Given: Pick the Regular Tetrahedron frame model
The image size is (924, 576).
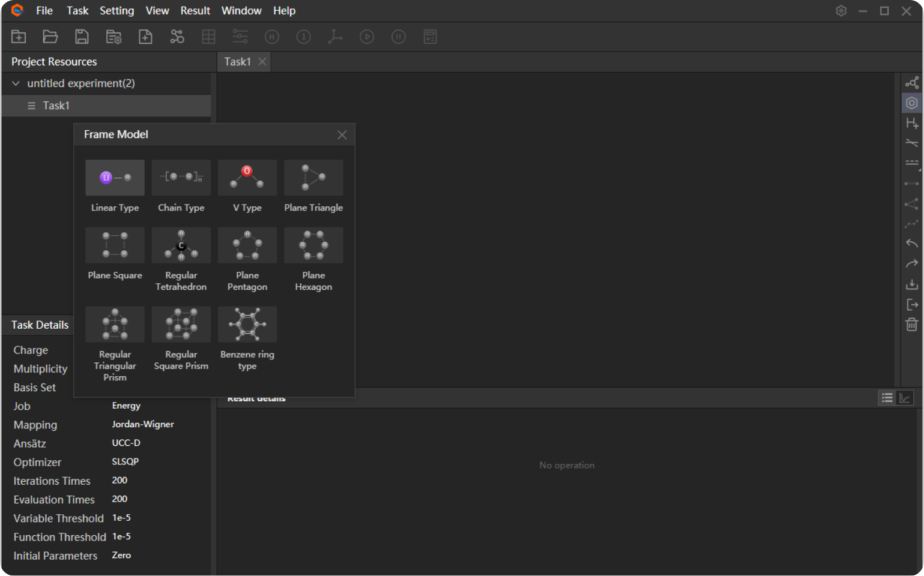Looking at the screenshot, I should pyautogui.click(x=181, y=245).
